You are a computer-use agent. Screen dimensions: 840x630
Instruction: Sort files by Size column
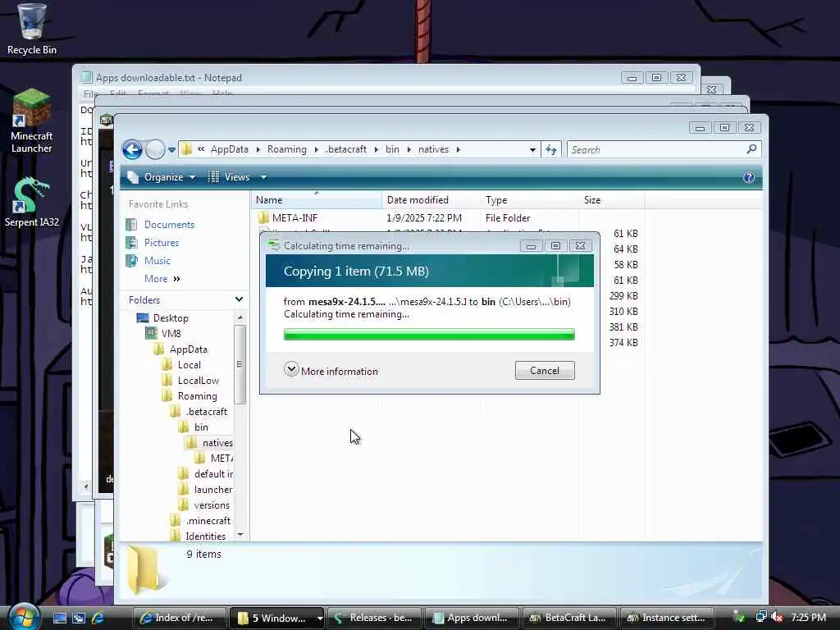pyautogui.click(x=612, y=200)
